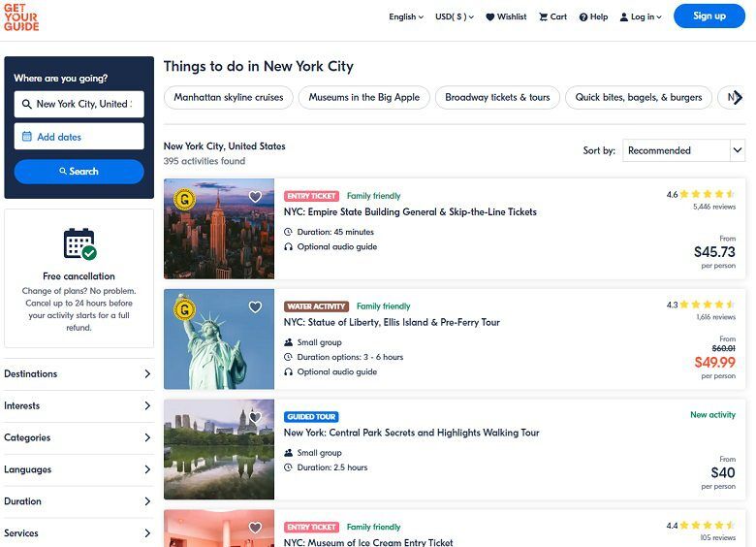756x547 pixels.
Task: Open the GetYourGuide logo home link
Action: click(x=21, y=17)
